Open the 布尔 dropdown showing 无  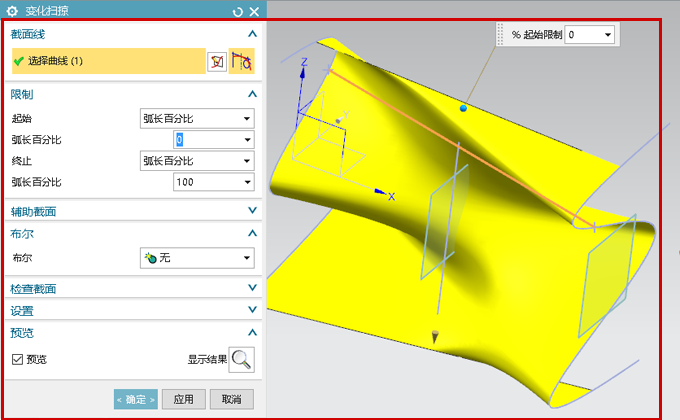(x=197, y=258)
